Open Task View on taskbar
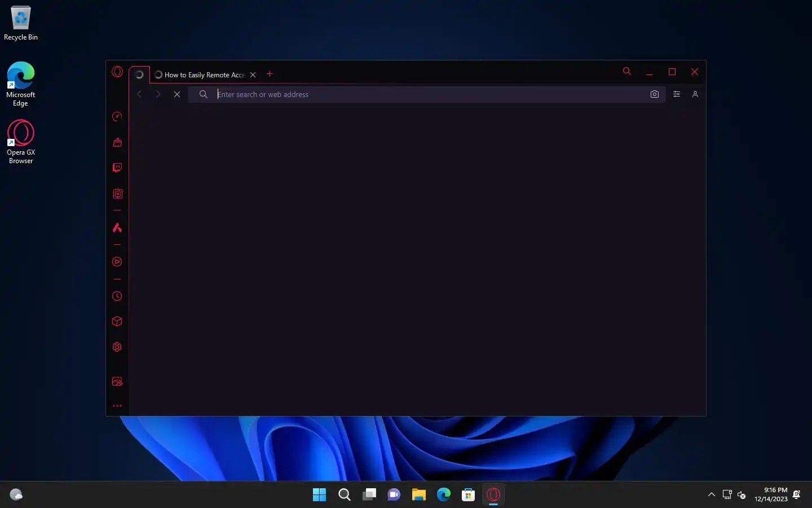Viewport: 812px width, 508px height. pos(369,495)
